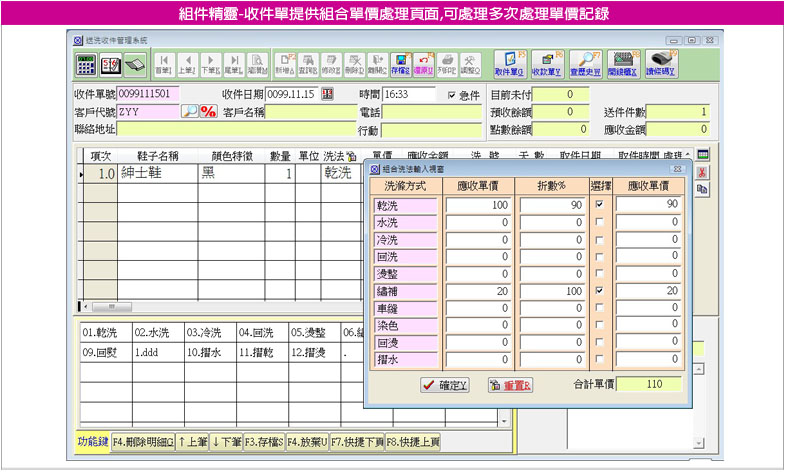
Task: Uncheck the 繡補 selection checkbox
Action: click(x=599, y=291)
